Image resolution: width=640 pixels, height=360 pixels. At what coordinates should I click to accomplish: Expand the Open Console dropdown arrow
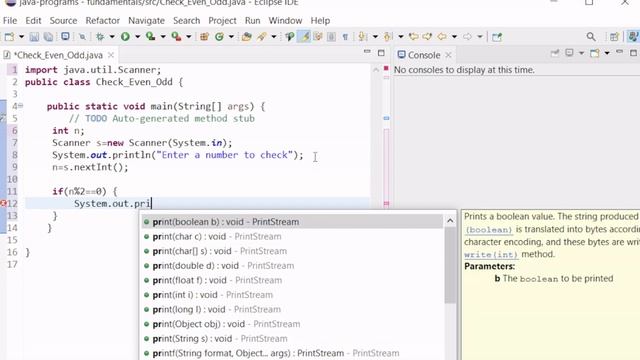tap(607, 53)
